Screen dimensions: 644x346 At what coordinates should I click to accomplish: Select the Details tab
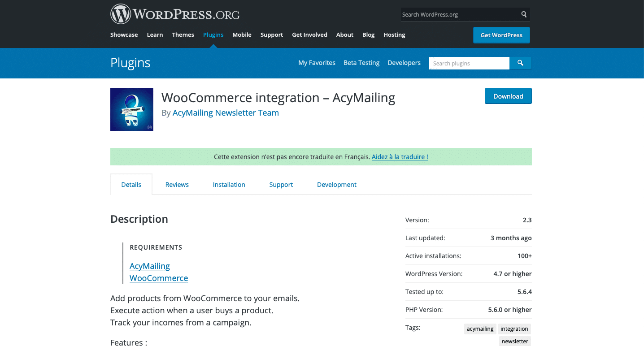(x=131, y=185)
